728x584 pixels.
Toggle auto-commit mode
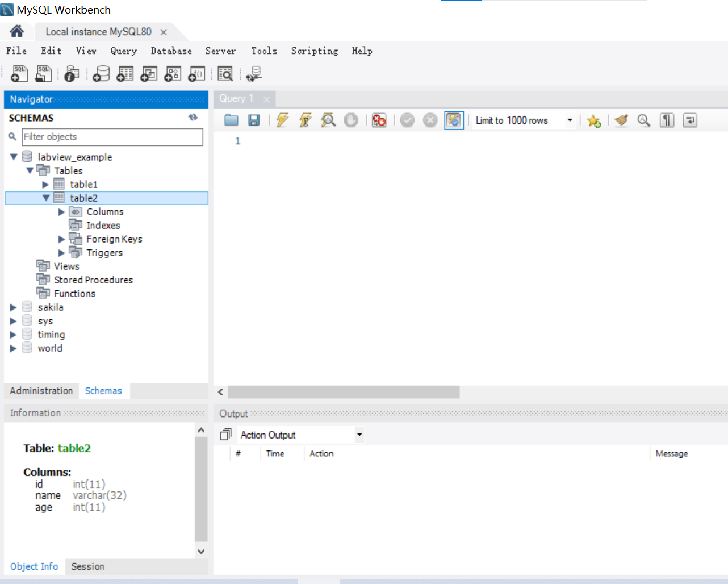point(454,120)
